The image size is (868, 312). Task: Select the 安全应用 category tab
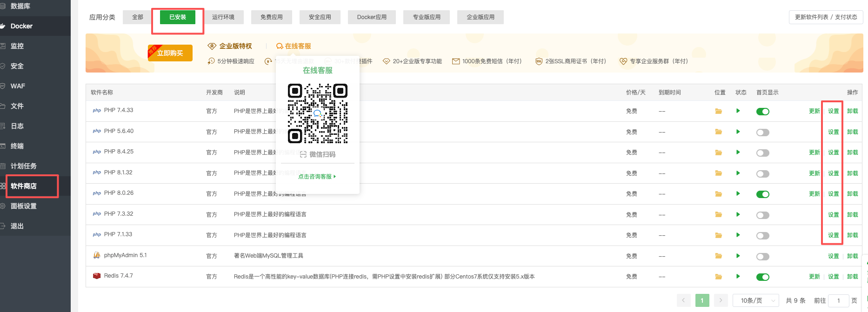pos(320,17)
